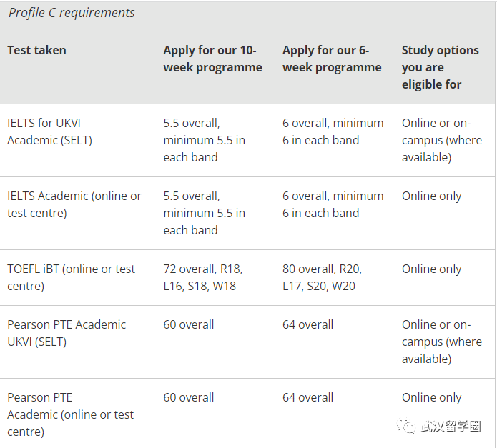Screen dimensions: 497x448
Task: Click Online only in the TOEFL row
Action: pos(431,269)
